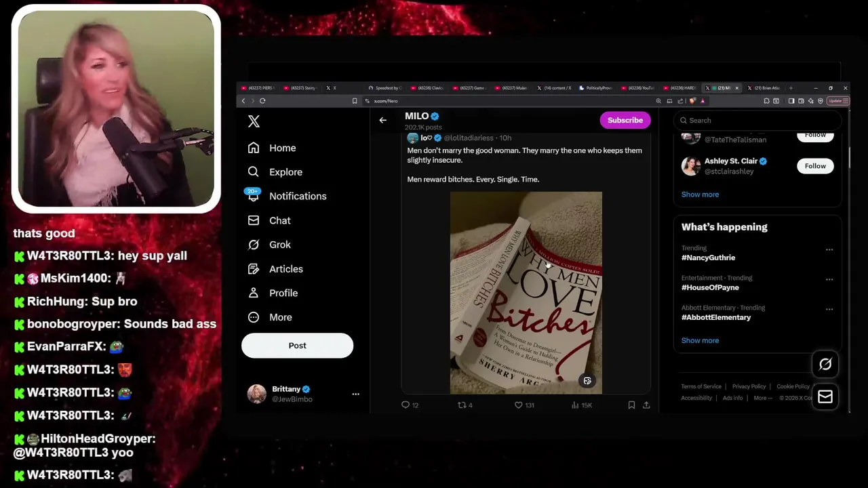
Task: Click the reply icon on the post
Action: [x=406, y=405]
